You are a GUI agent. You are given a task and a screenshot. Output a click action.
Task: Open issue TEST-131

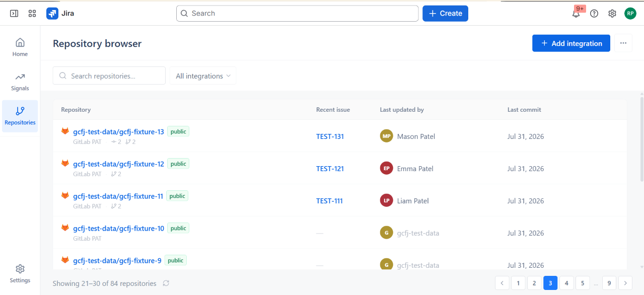pyautogui.click(x=330, y=136)
